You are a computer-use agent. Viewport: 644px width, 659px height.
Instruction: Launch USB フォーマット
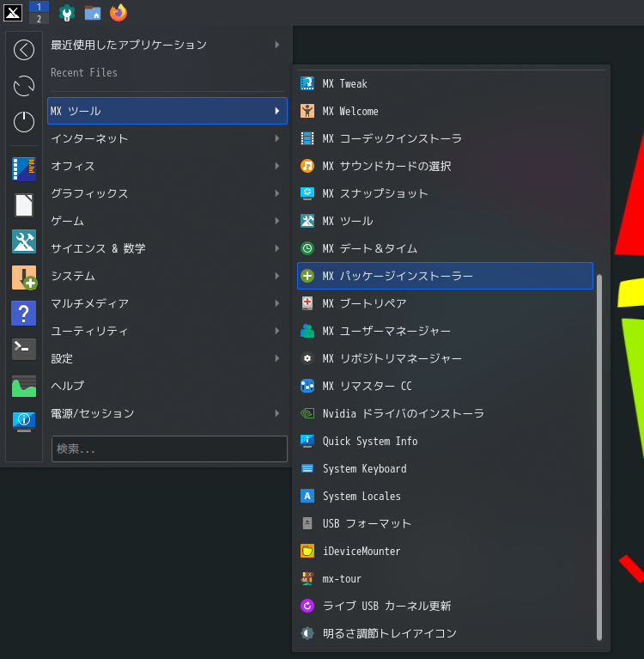click(x=445, y=523)
